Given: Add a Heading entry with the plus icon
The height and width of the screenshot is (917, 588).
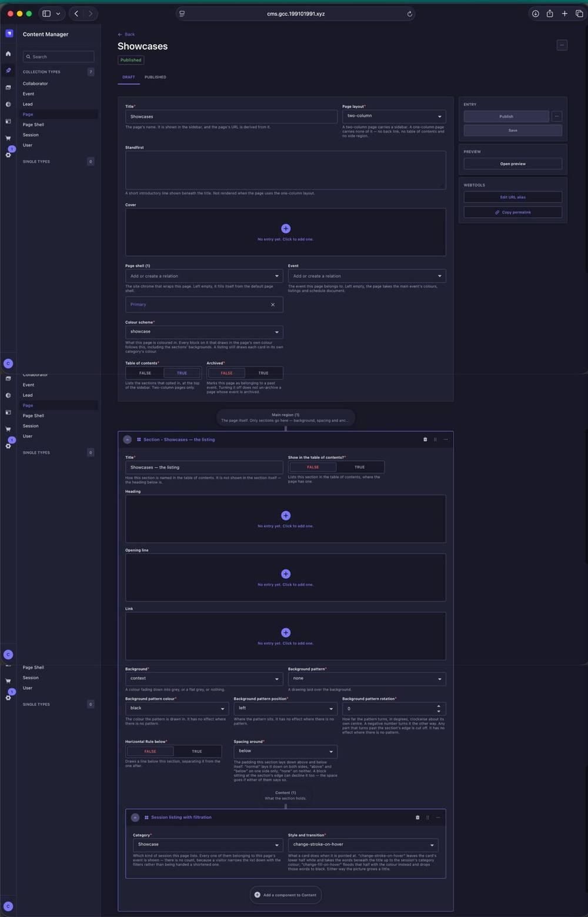Looking at the screenshot, I should 286,515.
